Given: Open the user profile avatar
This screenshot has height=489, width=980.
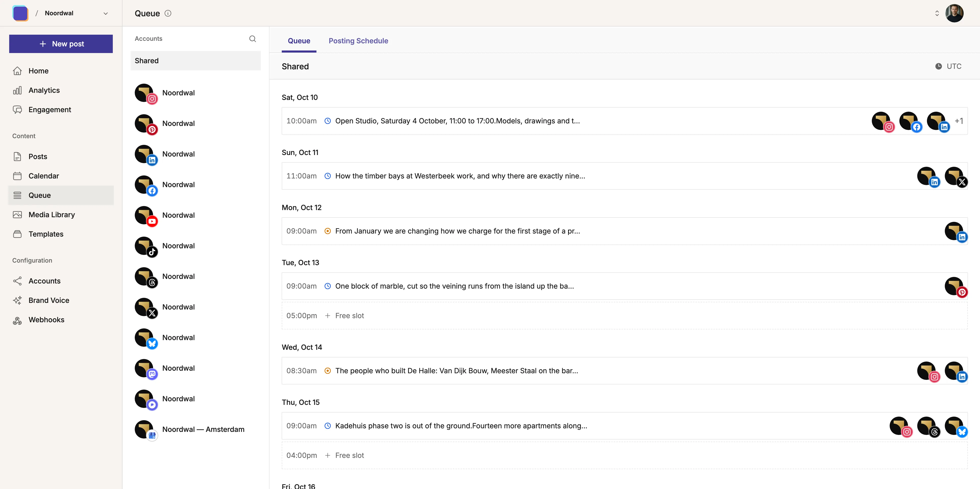Looking at the screenshot, I should pos(954,13).
